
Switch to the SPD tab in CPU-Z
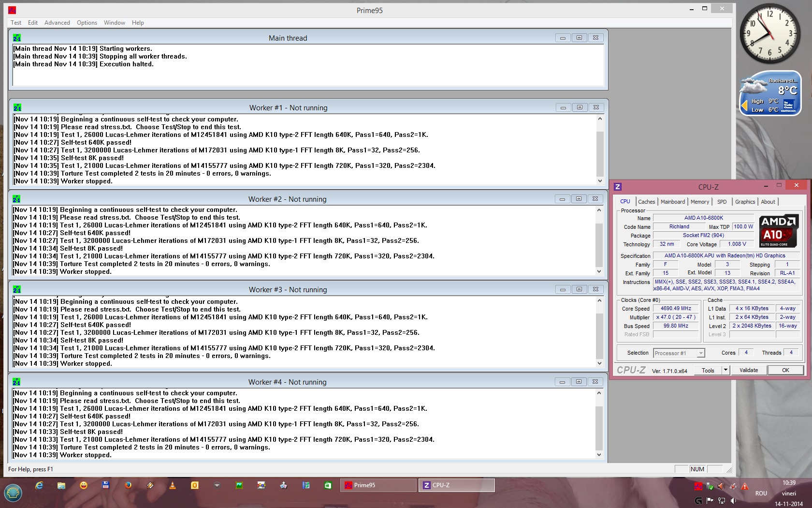coord(722,202)
